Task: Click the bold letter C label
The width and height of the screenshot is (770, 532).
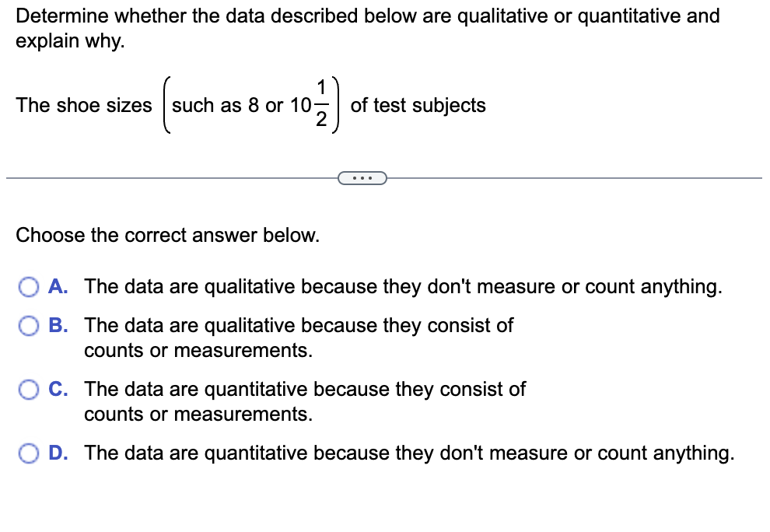Action: (x=58, y=389)
